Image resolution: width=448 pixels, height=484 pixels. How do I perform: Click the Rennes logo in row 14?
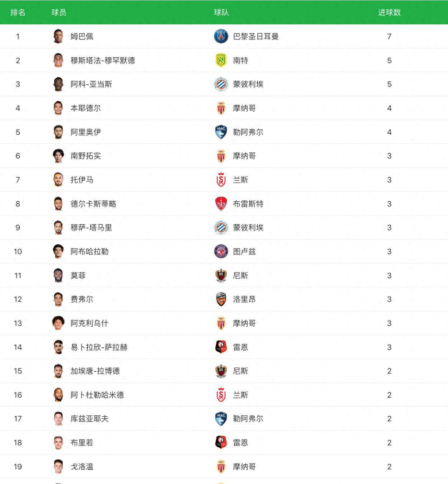[x=221, y=347]
